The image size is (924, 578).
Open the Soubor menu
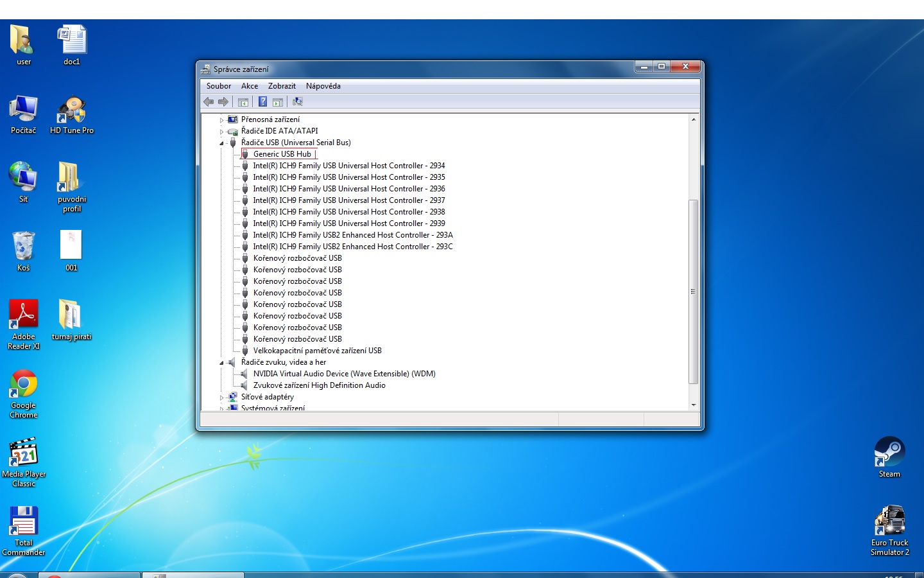point(219,86)
